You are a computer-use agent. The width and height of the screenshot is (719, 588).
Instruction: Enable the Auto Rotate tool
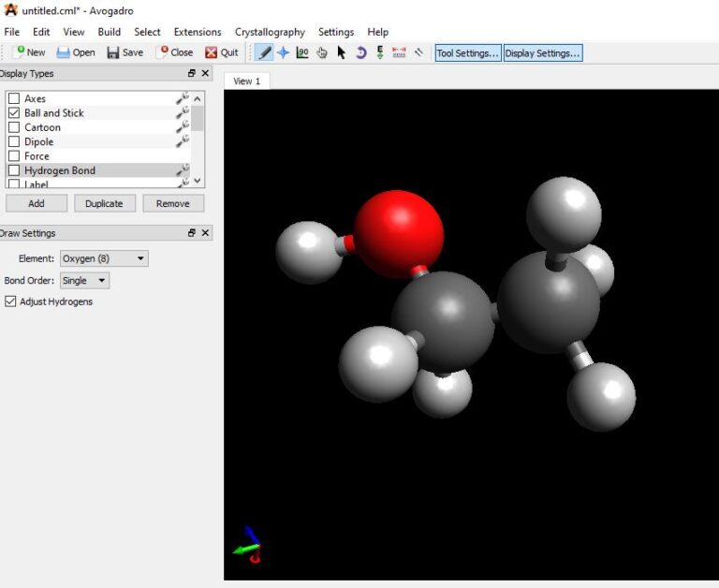360,53
